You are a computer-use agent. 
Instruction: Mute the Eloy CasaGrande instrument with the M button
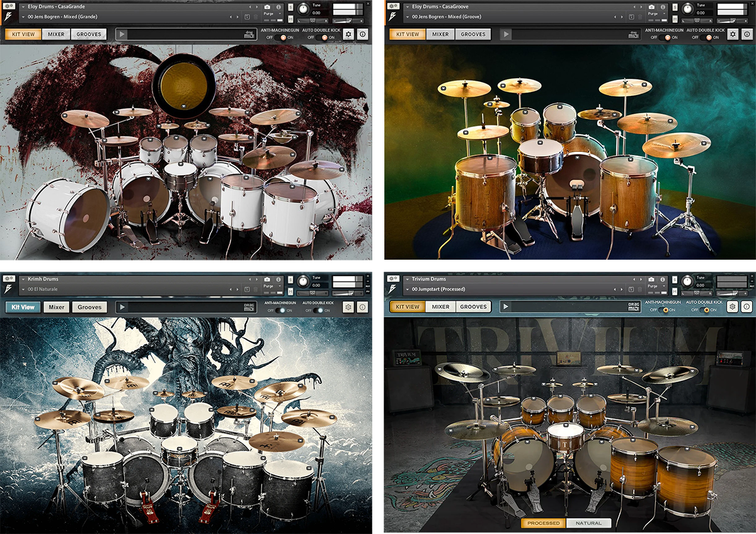pos(290,19)
